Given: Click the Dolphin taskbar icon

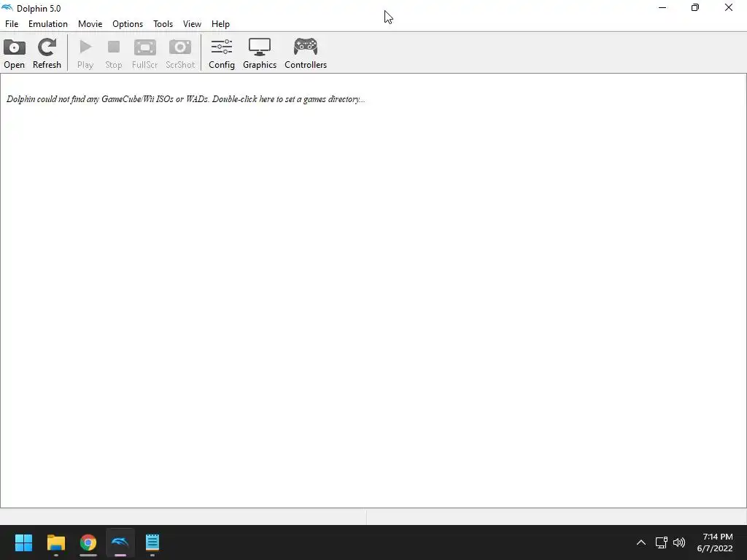Looking at the screenshot, I should click(x=120, y=542).
